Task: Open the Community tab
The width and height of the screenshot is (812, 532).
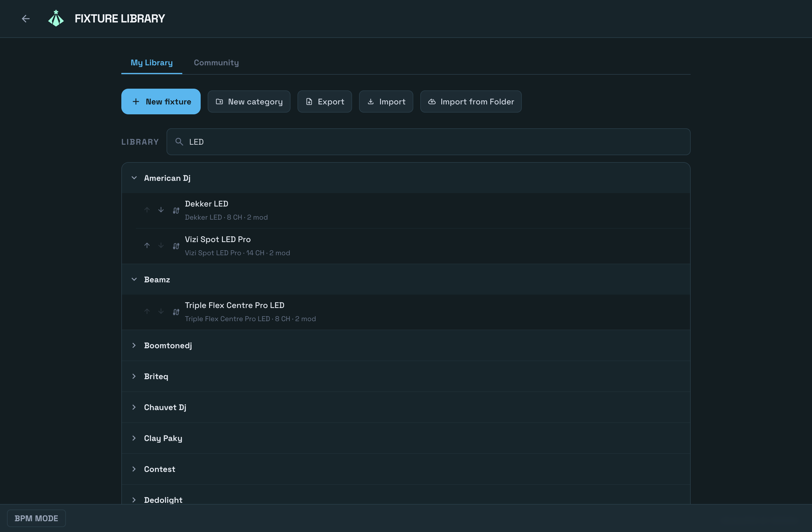Action: 216,63
